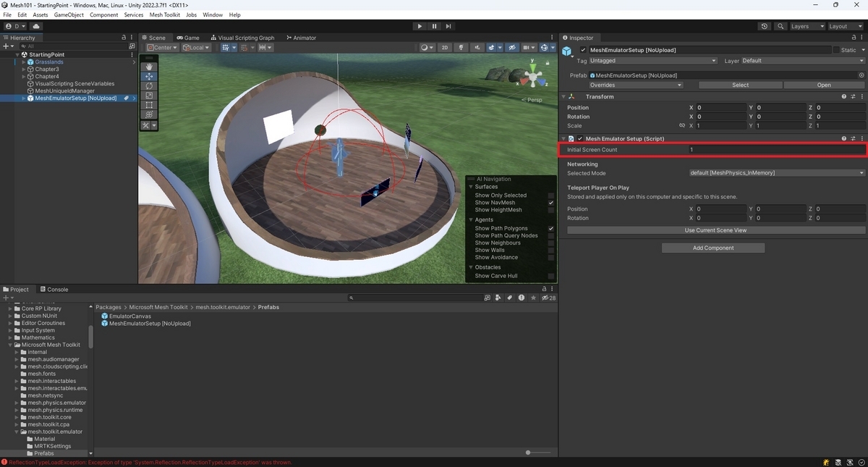Select the Rect tool
This screenshot has width=868, height=467.
point(149,104)
